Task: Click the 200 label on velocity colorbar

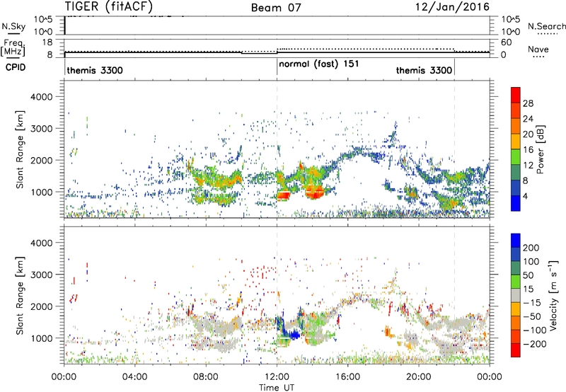Action: (531, 248)
